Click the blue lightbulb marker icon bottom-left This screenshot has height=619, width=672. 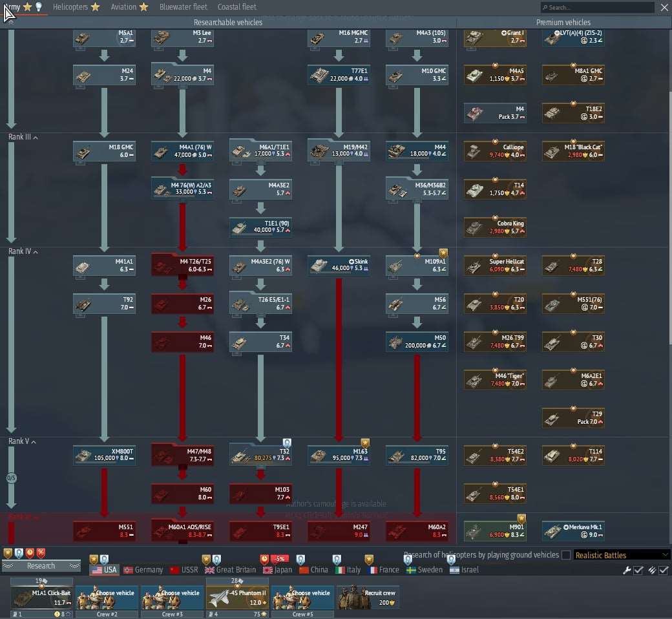pos(19,553)
